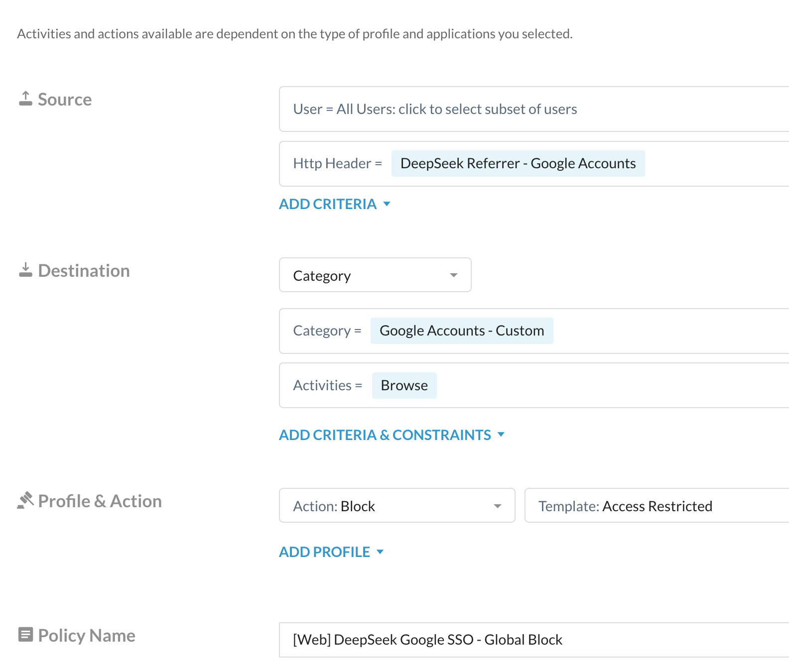
Task: Select the Google Accounts - Custom tag
Action: [462, 331]
